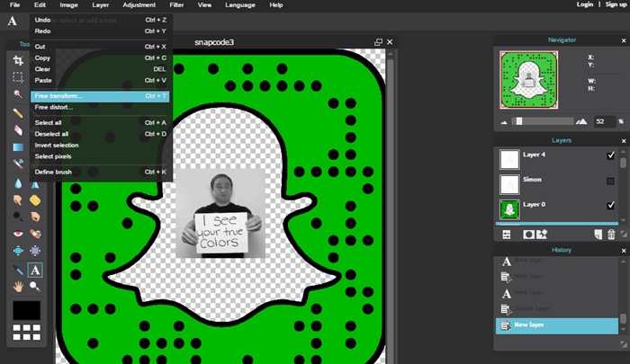Select the Hand pan tool
This screenshot has height=364, width=630.
click(18, 287)
